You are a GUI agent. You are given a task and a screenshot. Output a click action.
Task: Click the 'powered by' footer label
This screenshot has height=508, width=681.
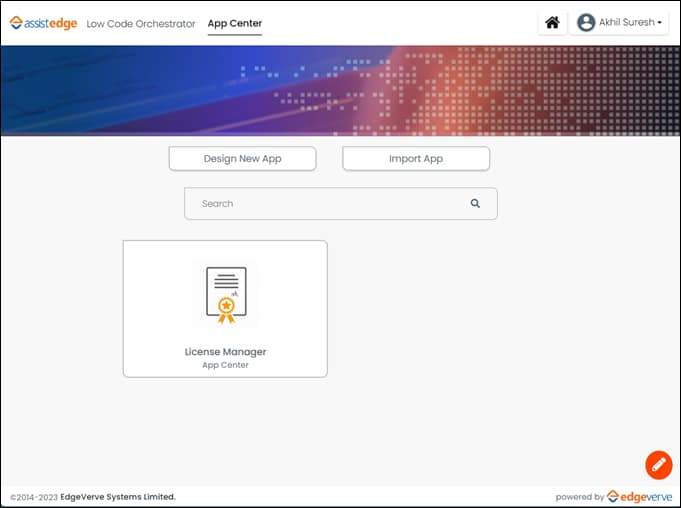580,497
